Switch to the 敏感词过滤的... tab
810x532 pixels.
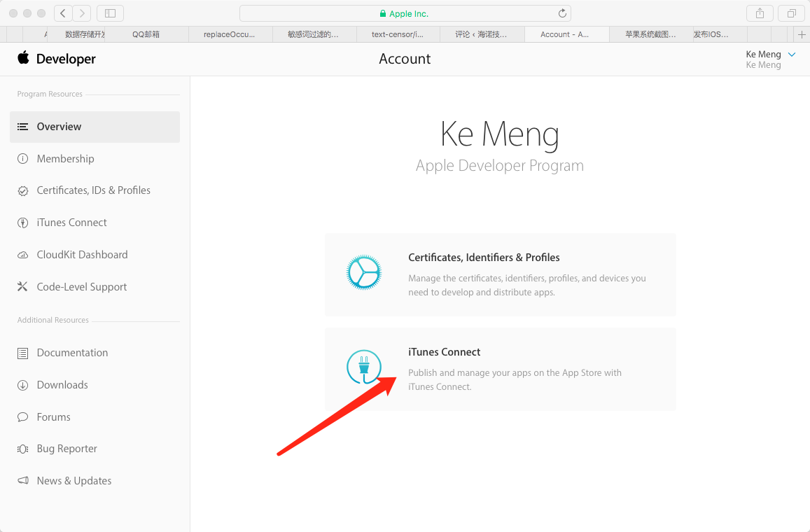(x=314, y=34)
